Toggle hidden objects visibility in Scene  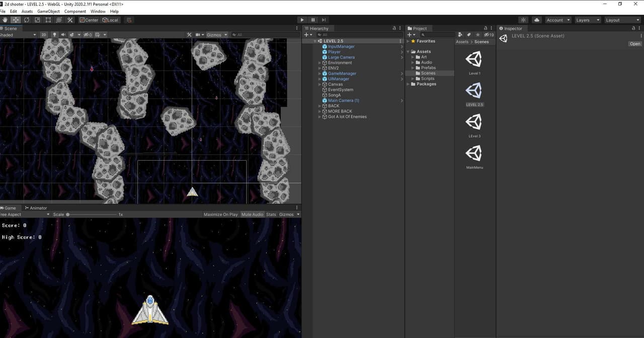pyautogui.click(x=88, y=35)
